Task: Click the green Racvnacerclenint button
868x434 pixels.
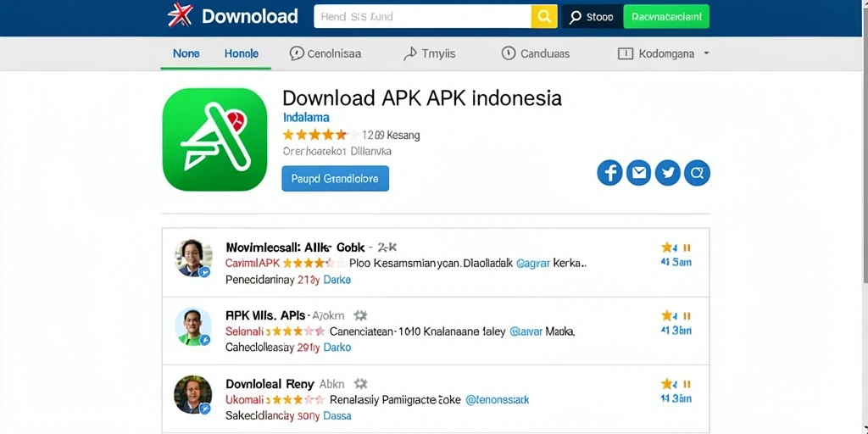Action: point(666,17)
